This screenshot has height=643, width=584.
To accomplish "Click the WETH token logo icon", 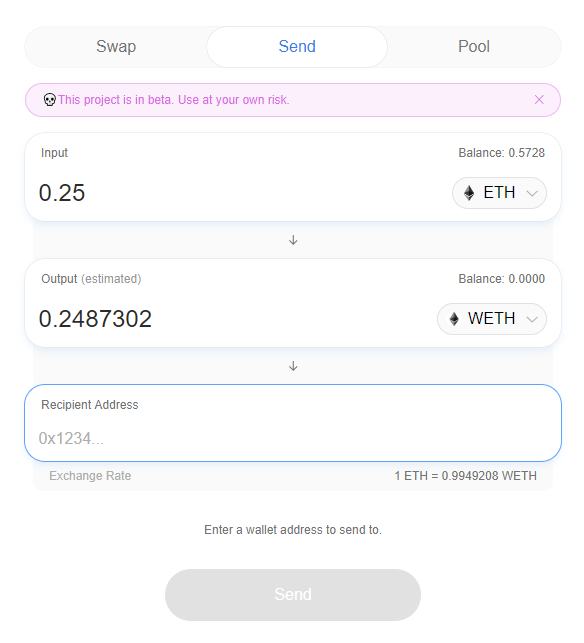I will point(454,319).
